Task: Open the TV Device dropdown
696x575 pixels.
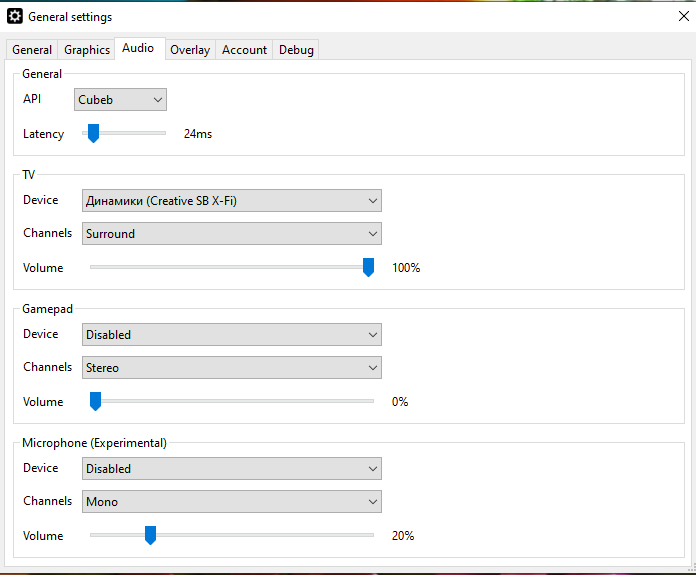Action: [x=232, y=201]
